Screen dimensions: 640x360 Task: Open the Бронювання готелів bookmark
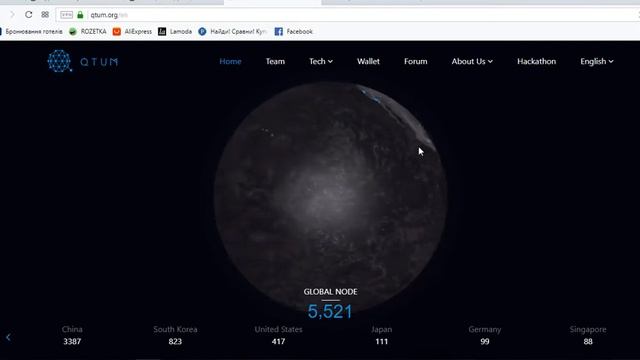click(32, 31)
